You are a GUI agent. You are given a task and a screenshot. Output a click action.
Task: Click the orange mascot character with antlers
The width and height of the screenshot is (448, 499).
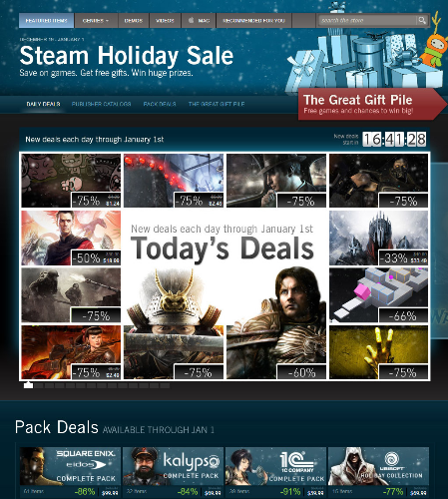pyautogui.click(x=432, y=45)
